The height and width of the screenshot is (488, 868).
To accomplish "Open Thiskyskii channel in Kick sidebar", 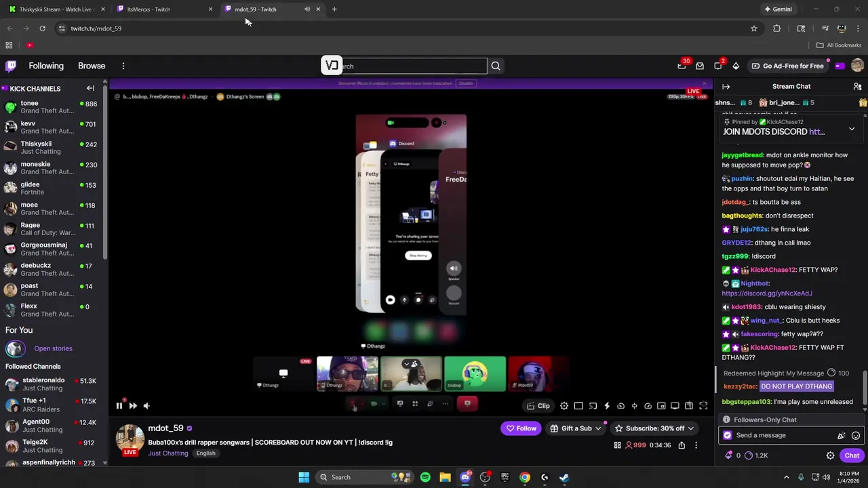I will point(52,147).
